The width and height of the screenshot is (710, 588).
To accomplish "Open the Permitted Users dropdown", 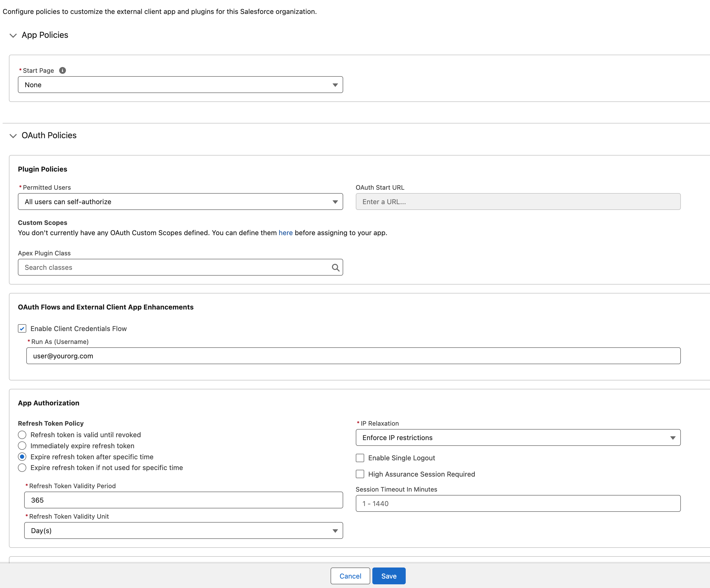I will point(180,202).
